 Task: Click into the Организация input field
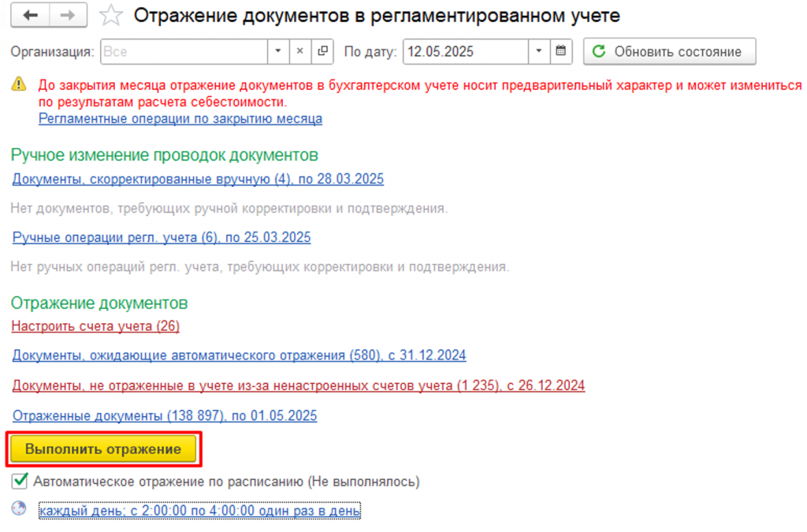[184, 51]
